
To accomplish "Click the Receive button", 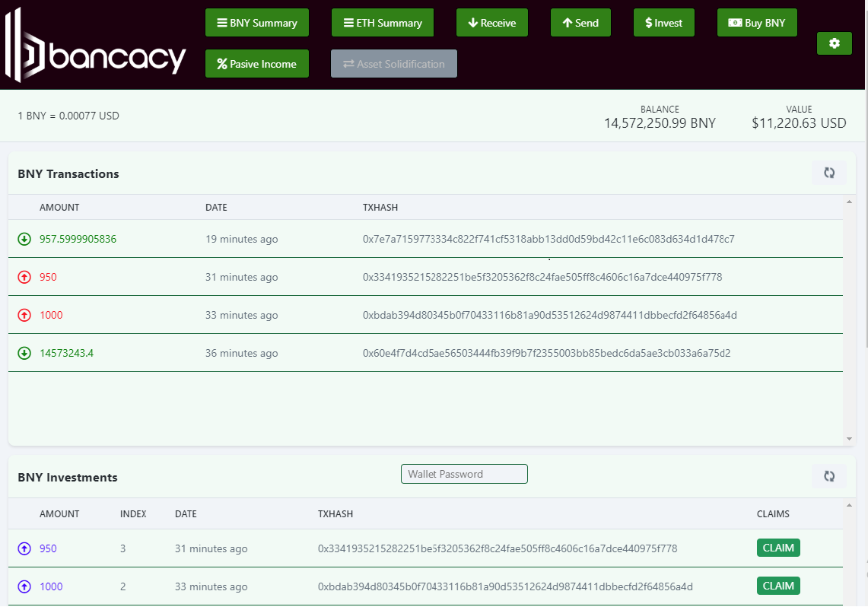I will click(x=491, y=23).
